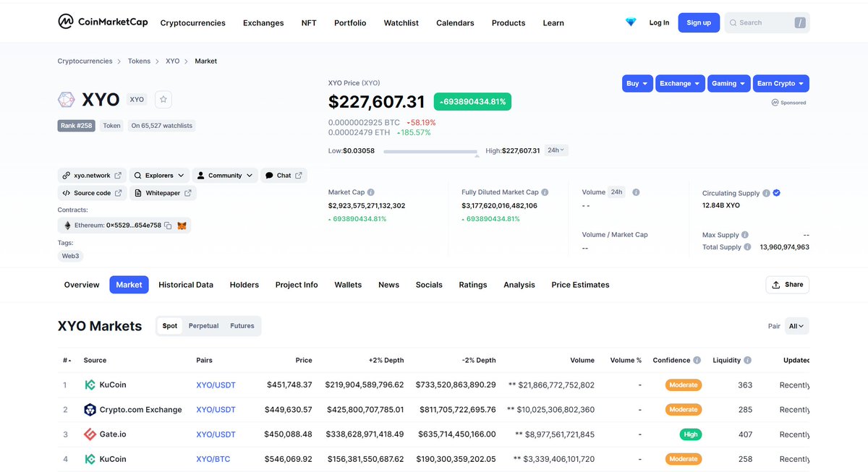
Task: Open the Pair All filter dropdown
Action: pos(797,326)
